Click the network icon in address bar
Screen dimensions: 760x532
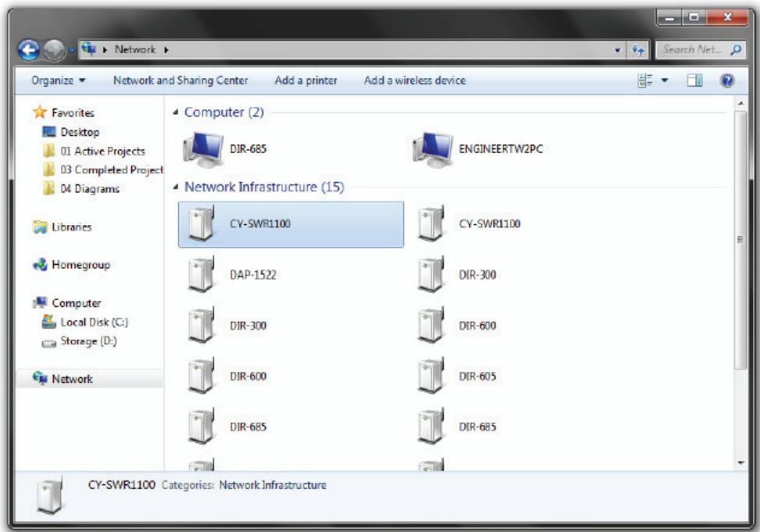point(89,49)
